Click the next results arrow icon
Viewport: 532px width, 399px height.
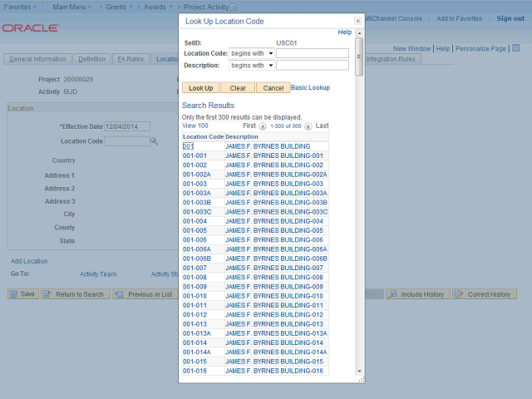coord(308,126)
